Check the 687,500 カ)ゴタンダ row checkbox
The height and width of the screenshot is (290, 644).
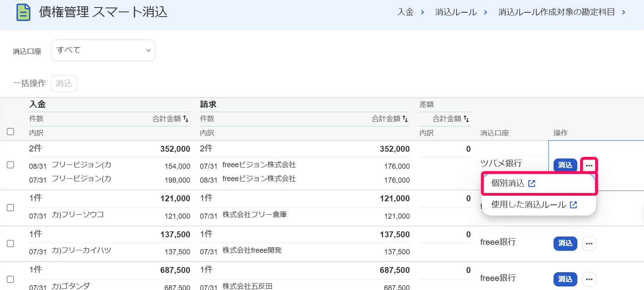pyautogui.click(x=11, y=279)
